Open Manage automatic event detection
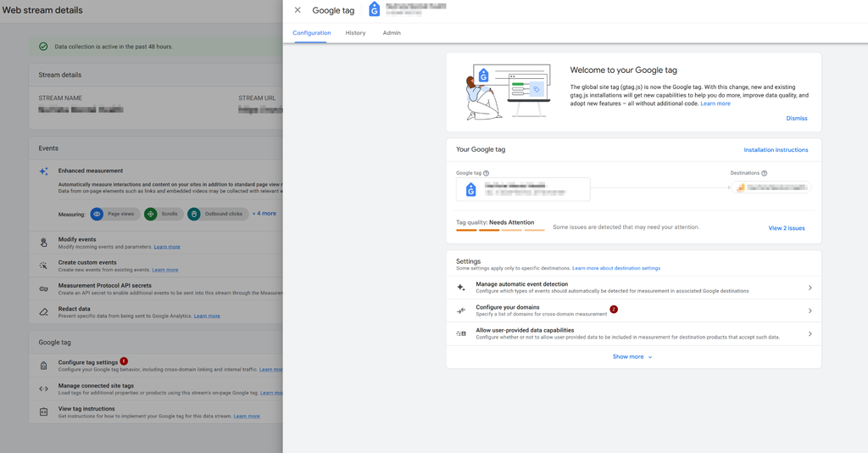Image resolution: width=868 pixels, height=453 pixels. tap(634, 288)
